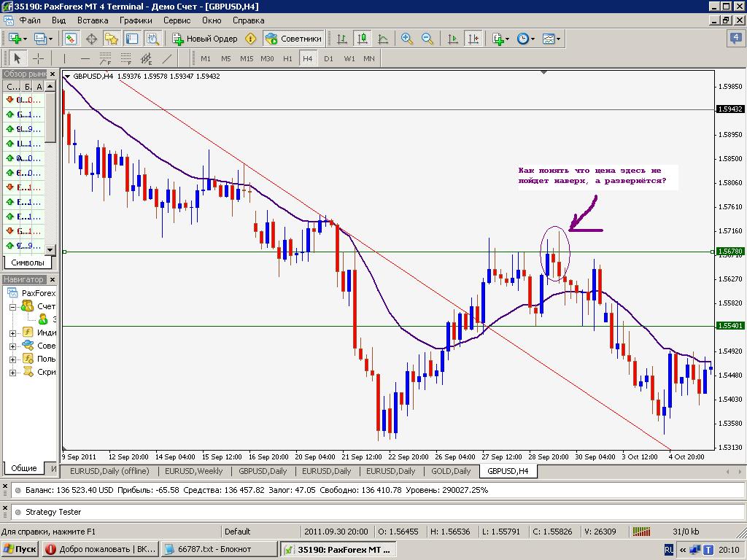
Task: Toggle the Terminal window icon
Action: tap(131, 39)
